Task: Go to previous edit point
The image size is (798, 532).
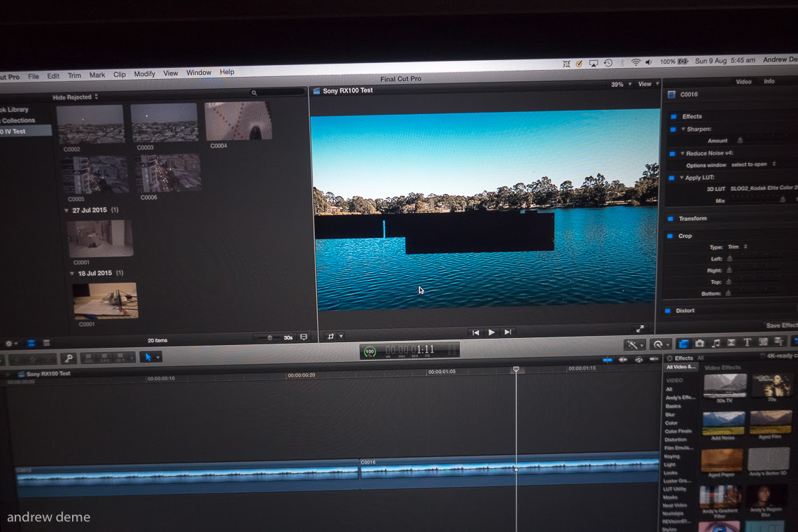Action: click(x=476, y=332)
